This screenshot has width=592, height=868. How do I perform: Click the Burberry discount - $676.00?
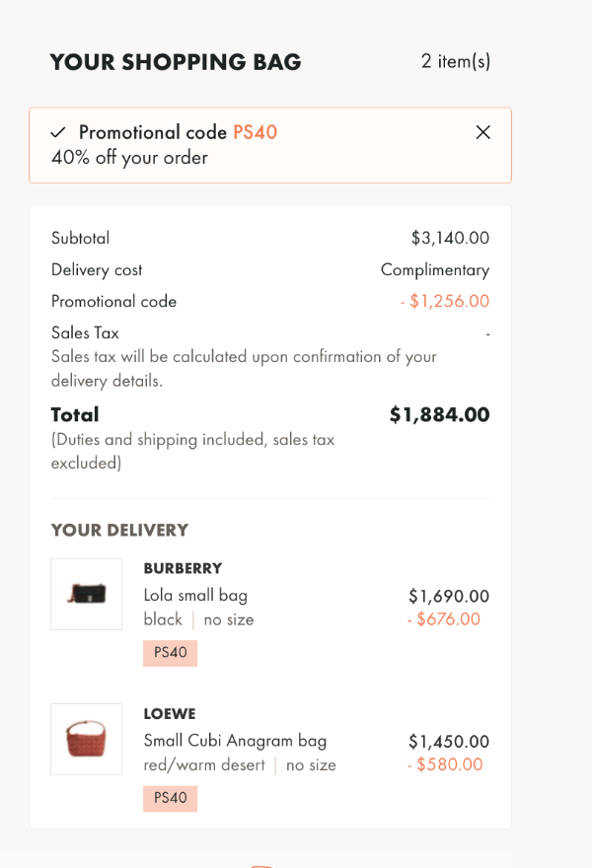click(x=444, y=619)
